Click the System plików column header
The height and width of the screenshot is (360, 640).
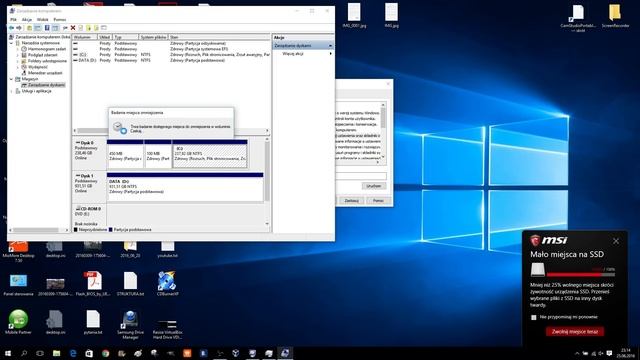(153, 37)
